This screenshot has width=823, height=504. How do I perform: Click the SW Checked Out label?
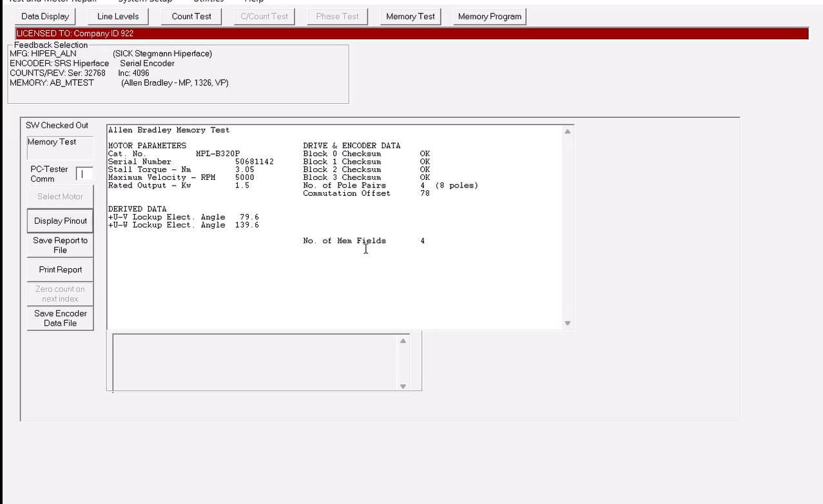point(57,125)
